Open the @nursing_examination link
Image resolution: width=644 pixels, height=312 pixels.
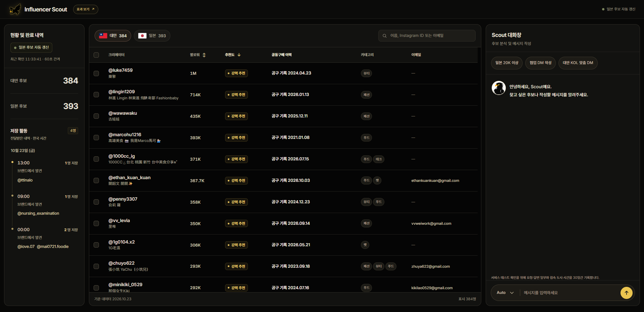(x=38, y=213)
